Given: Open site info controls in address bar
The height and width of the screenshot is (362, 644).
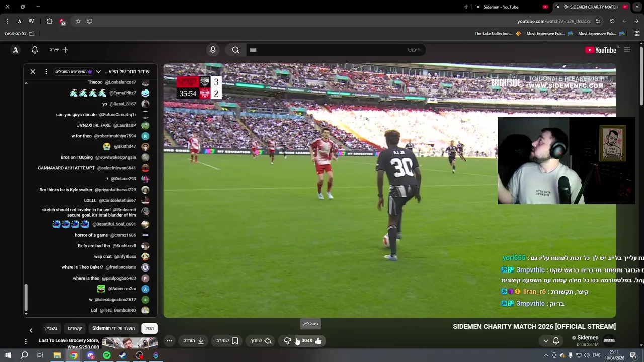Looking at the screenshot, I should click(x=598, y=21).
